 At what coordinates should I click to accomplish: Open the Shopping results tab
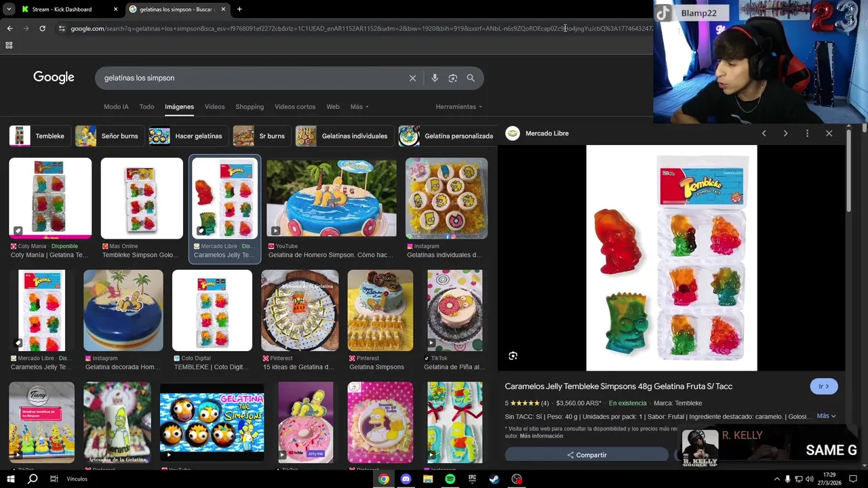tap(250, 106)
